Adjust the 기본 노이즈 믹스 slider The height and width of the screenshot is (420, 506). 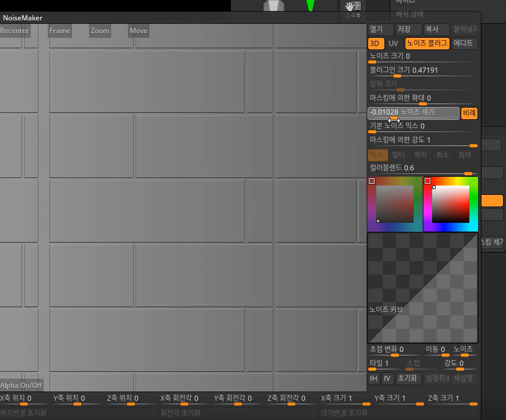point(422,127)
